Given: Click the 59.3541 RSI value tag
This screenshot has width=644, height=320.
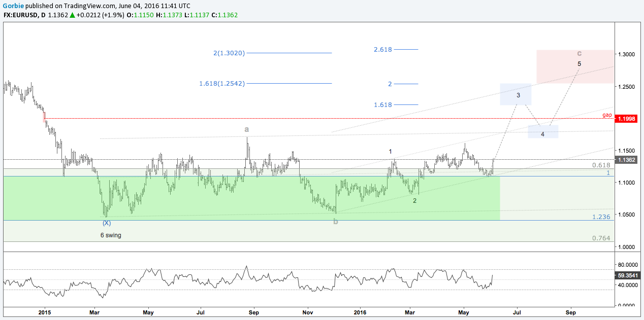Looking at the screenshot, I should 628,275.
